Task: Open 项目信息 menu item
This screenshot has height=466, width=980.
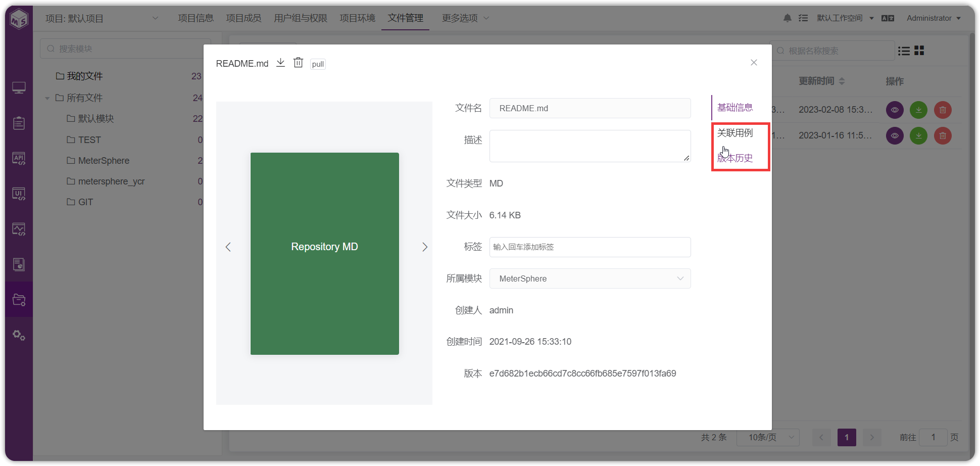Action: pos(196,18)
